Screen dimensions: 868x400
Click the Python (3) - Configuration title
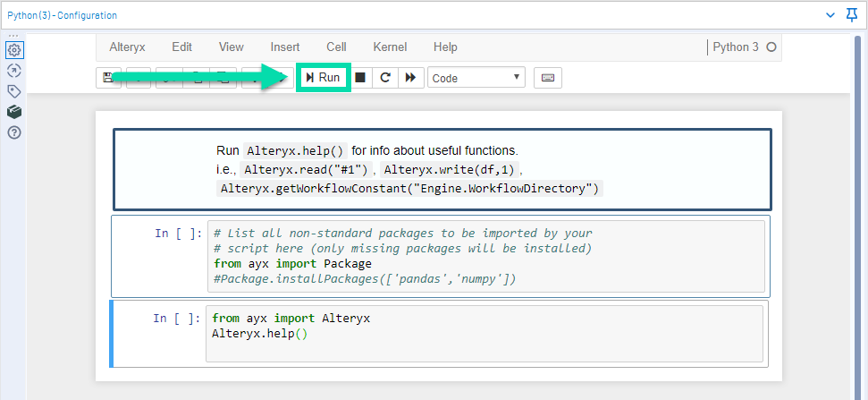[62, 15]
